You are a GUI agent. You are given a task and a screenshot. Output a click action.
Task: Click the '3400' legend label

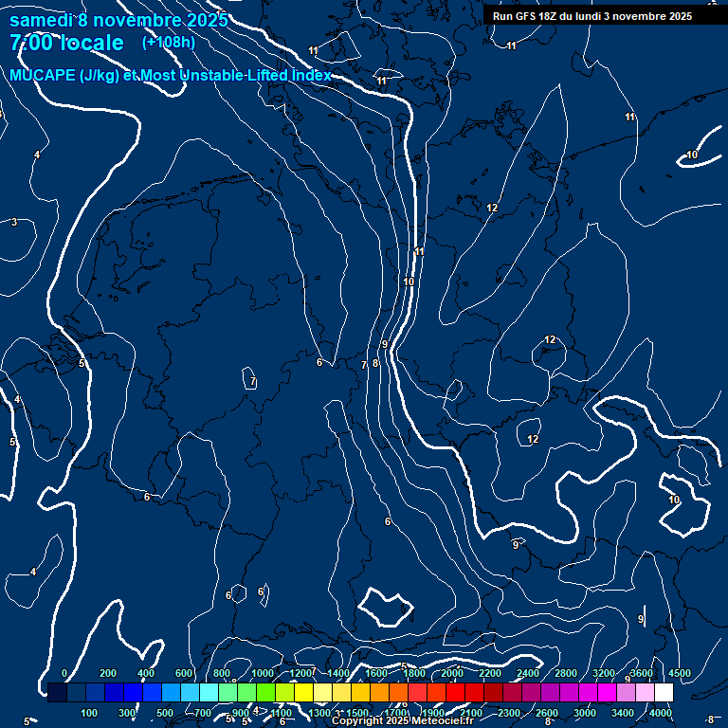point(623,713)
